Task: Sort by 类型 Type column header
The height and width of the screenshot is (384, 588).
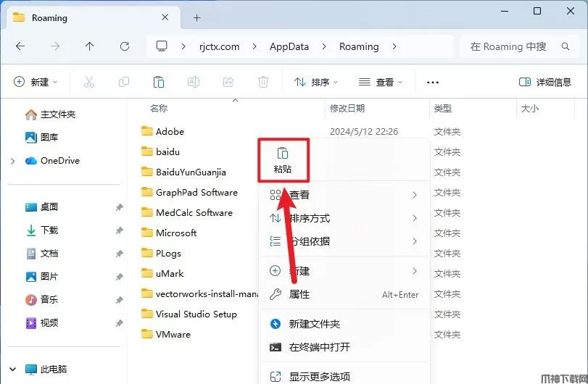Action: 443,109
